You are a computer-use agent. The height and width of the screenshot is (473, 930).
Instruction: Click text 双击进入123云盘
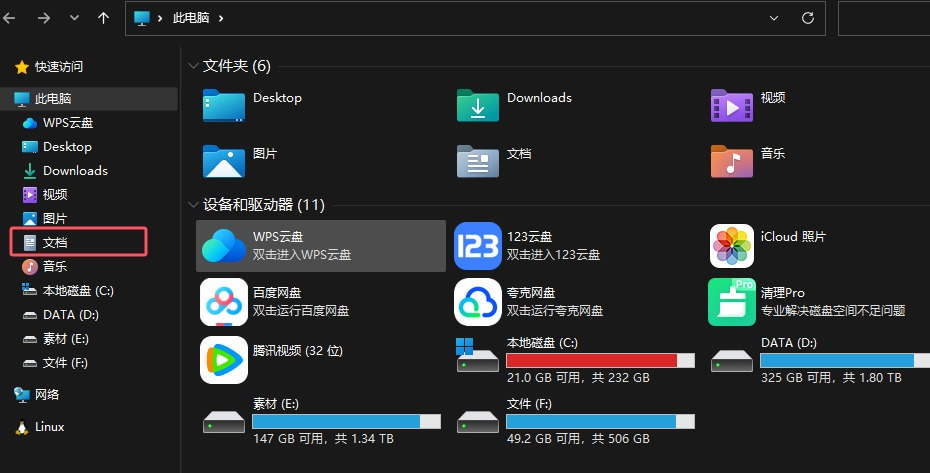click(x=553, y=255)
